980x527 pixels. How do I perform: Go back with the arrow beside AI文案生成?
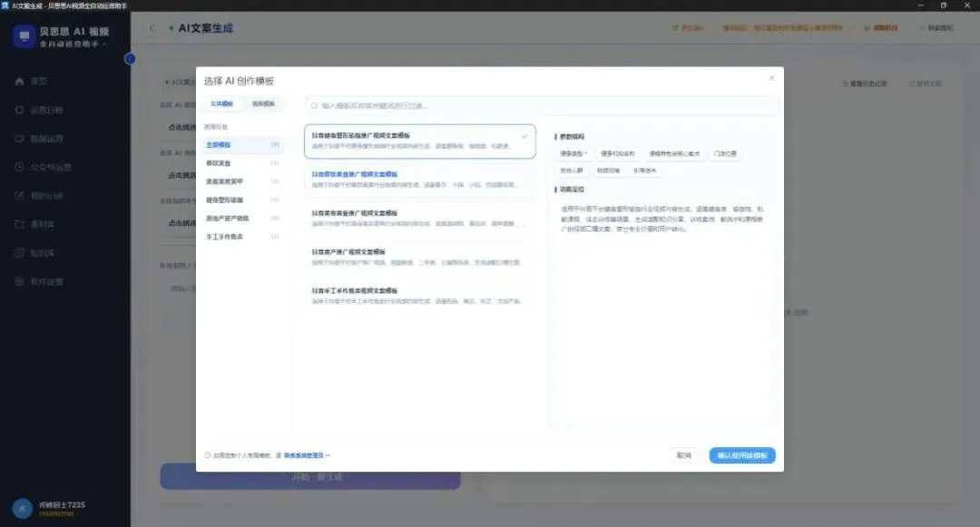(x=152, y=28)
